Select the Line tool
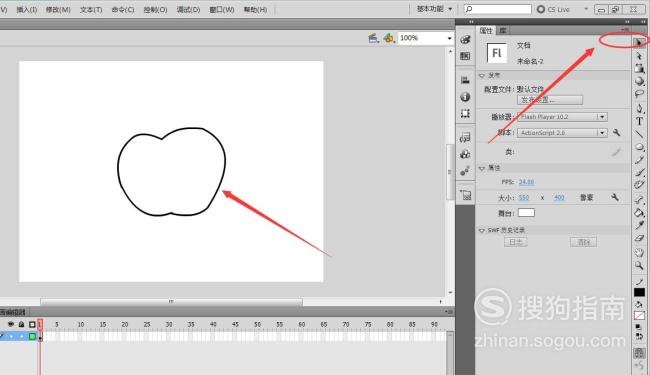The width and height of the screenshot is (650, 375). tap(639, 134)
